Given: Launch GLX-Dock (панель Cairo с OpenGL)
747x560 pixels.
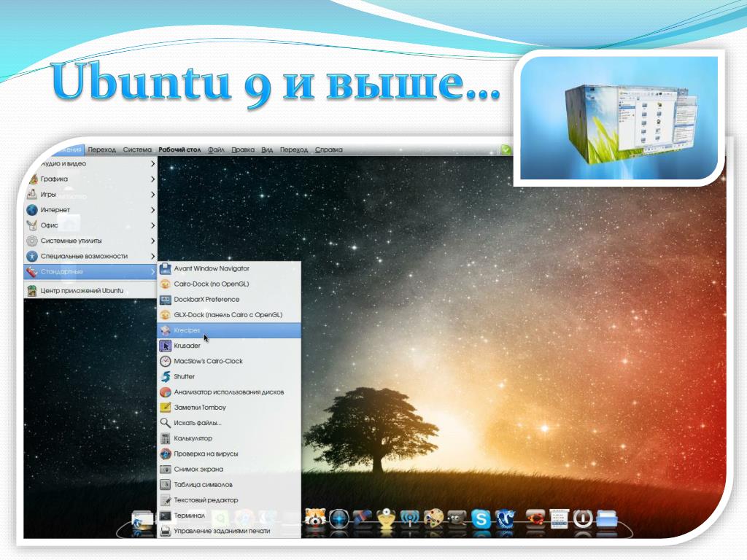Looking at the screenshot, I should [x=229, y=315].
